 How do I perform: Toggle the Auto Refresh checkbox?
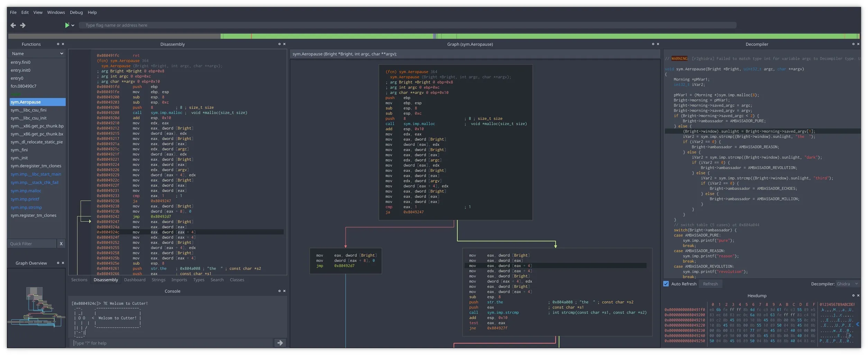pyautogui.click(x=666, y=284)
